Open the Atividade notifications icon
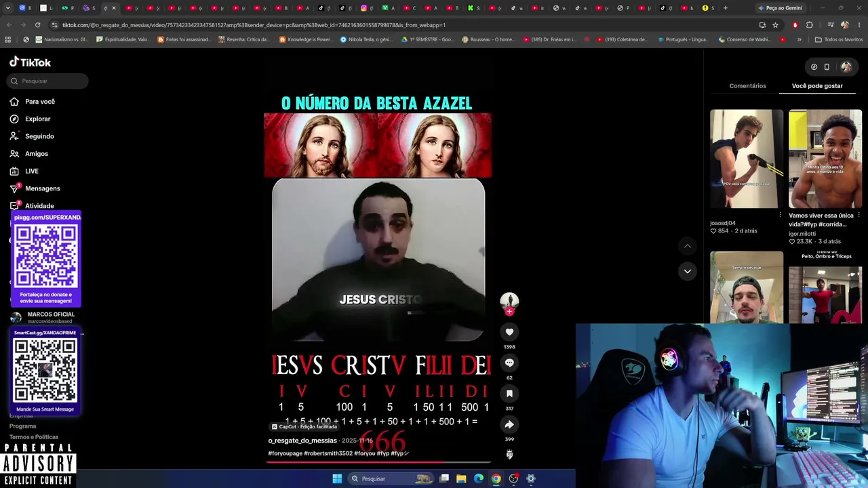 [14, 205]
